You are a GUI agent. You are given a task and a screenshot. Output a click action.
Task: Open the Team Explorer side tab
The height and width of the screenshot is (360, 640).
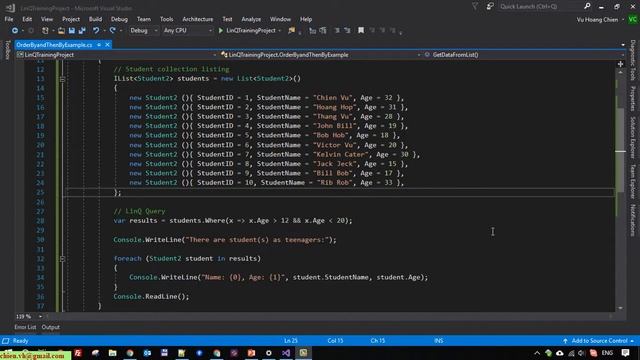633,181
